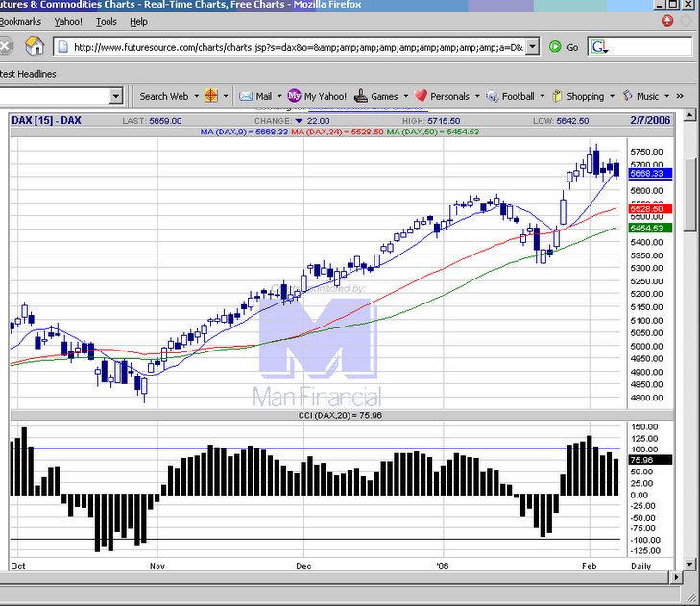Click the vertical scrollbar down arrow
The height and width of the screenshot is (606, 700).
[689, 564]
